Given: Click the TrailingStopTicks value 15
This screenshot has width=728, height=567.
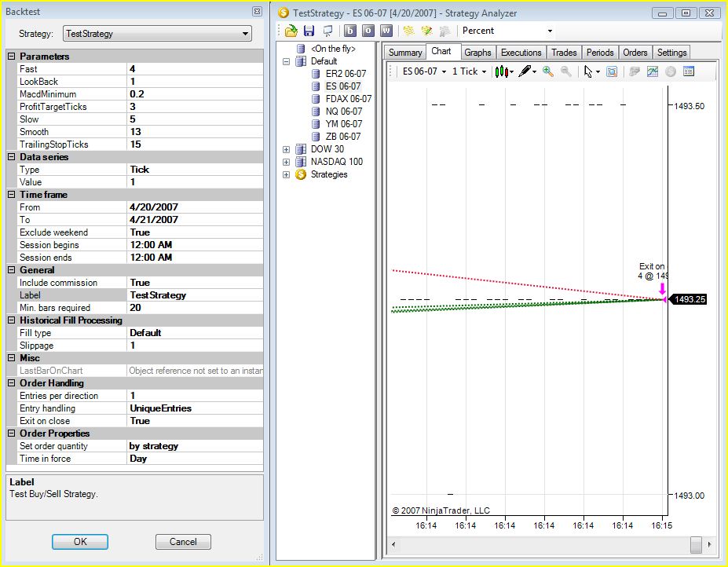Looking at the screenshot, I should [x=195, y=144].
